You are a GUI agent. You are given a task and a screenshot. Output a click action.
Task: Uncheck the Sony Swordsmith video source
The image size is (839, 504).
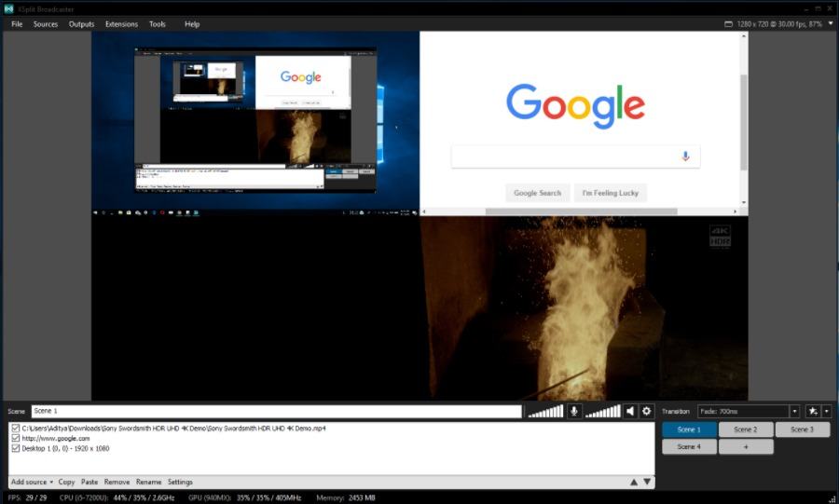[x=16, y=429]
